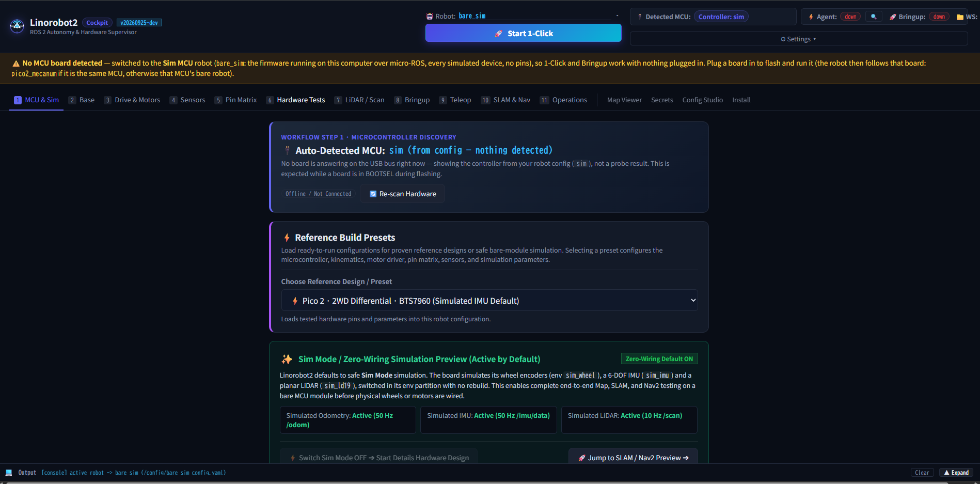
Task: Open the Bringup tab
Action: tap(412, 100)
